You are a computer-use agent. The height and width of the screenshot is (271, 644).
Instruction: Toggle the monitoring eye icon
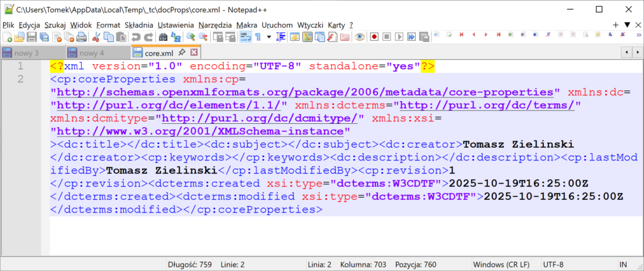coord(358,37)
